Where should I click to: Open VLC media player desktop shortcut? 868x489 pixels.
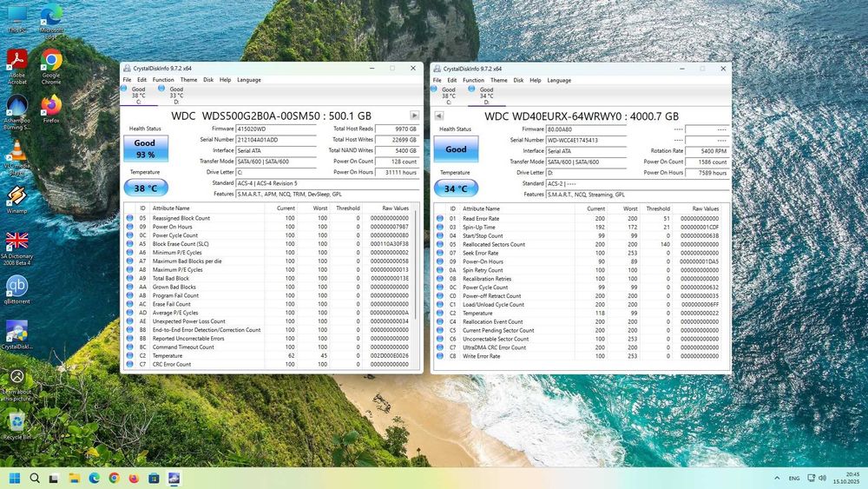pos(17,157)
